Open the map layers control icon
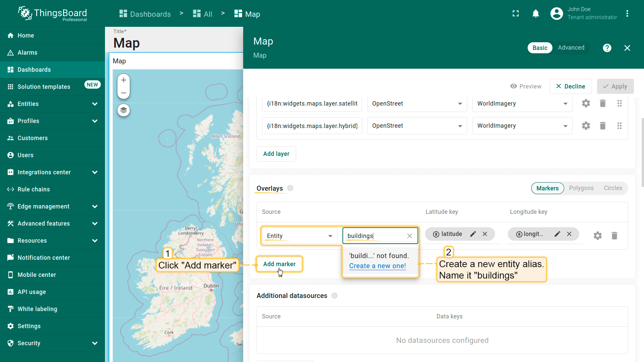The height and width of the screenshot is (362, 644). click(123, 110)
